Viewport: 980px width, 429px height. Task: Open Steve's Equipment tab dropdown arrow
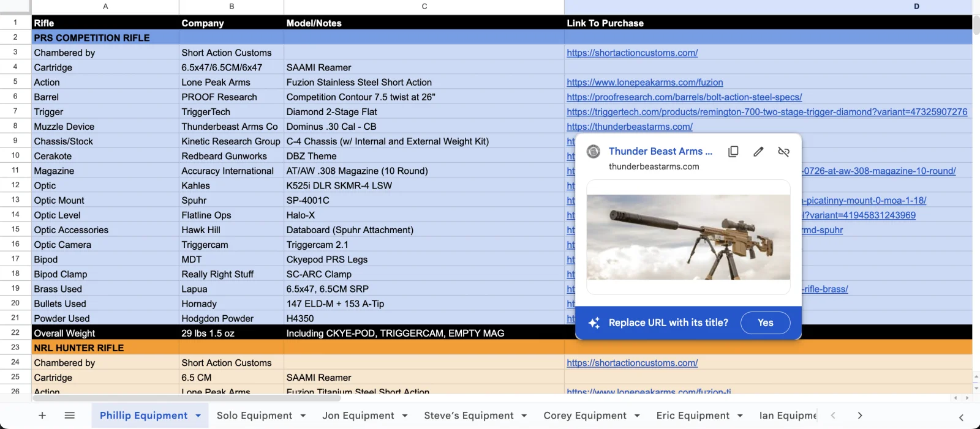(x=524, y=416)
